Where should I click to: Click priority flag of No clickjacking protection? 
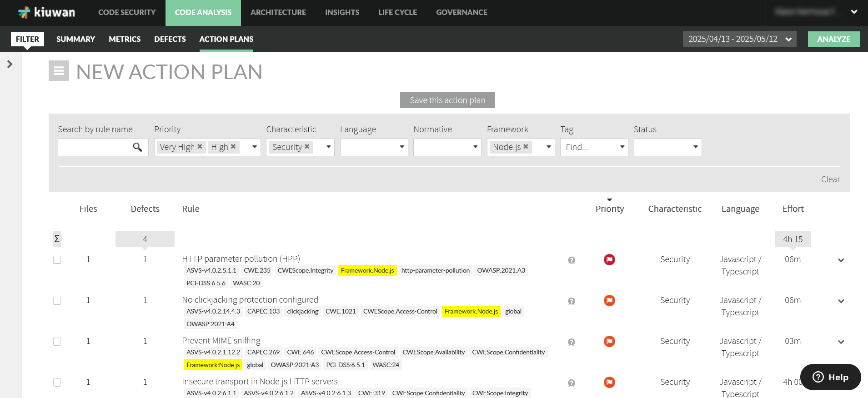click(x=609, y=300)
